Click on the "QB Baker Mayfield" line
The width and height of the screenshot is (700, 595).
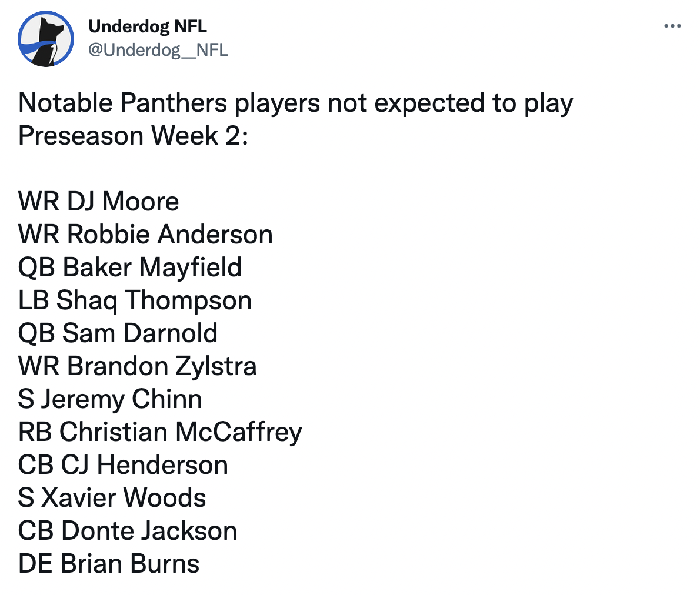point(130,268)
